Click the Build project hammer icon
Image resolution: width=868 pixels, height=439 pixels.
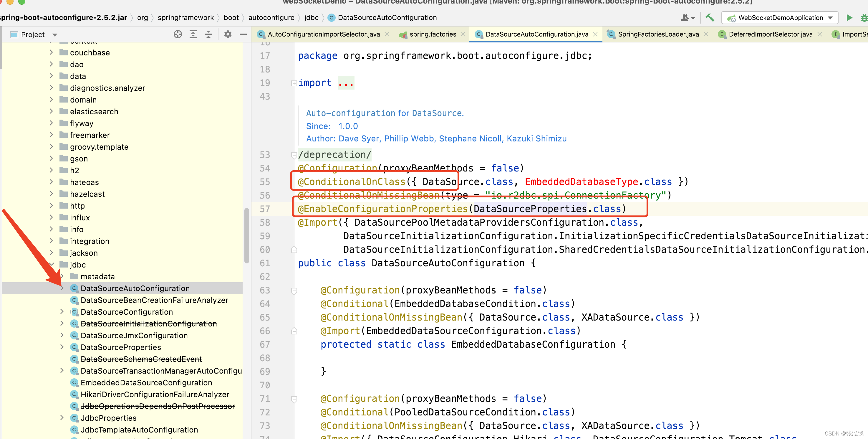pos(710,18)
